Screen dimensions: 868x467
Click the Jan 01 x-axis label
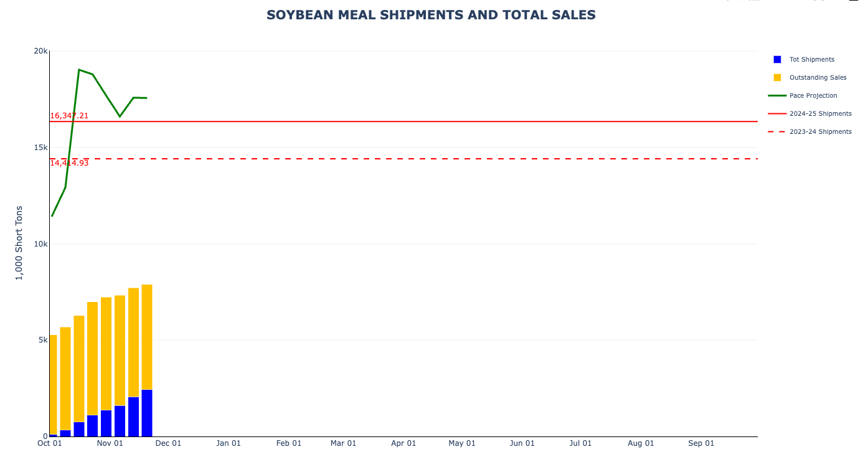[229, 444]
